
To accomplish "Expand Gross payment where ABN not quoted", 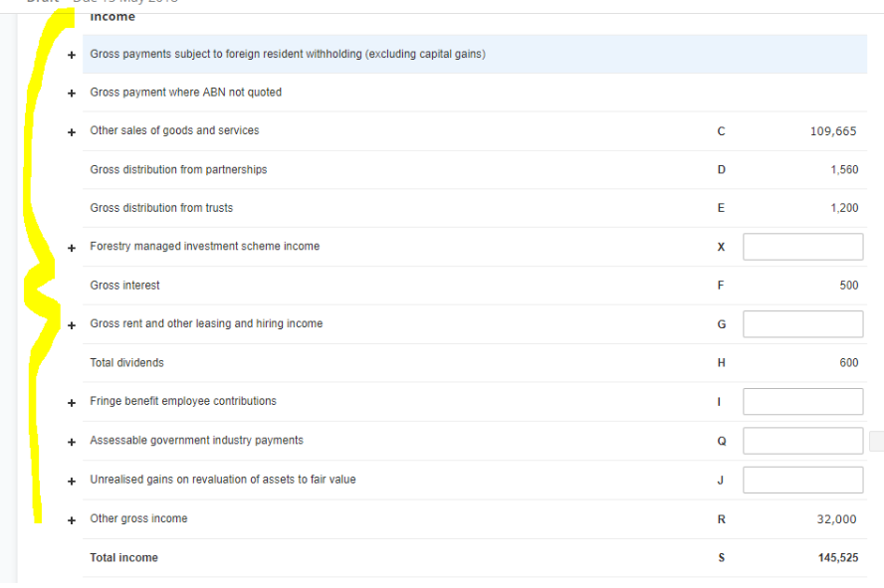I will 72,94.
